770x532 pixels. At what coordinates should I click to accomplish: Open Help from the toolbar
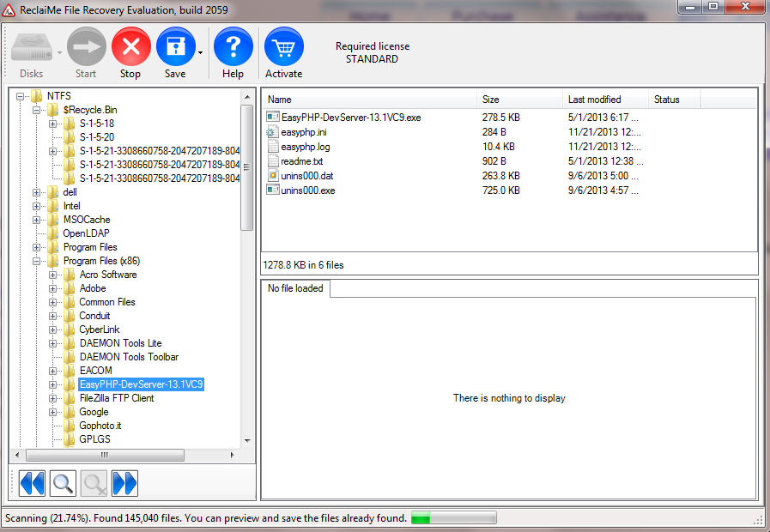pyautogui.click(x=233, y=47)
